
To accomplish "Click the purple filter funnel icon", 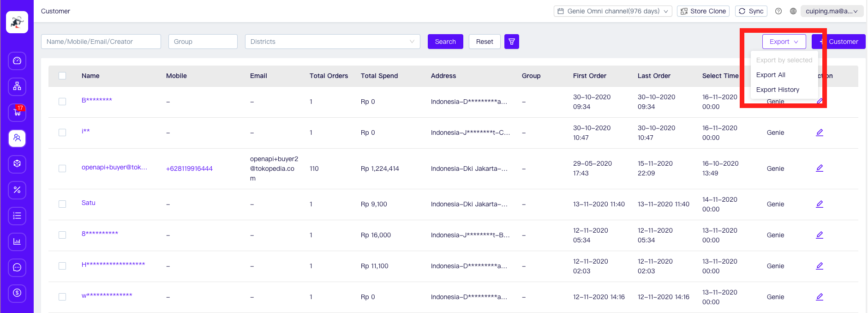I will (511, 42).
